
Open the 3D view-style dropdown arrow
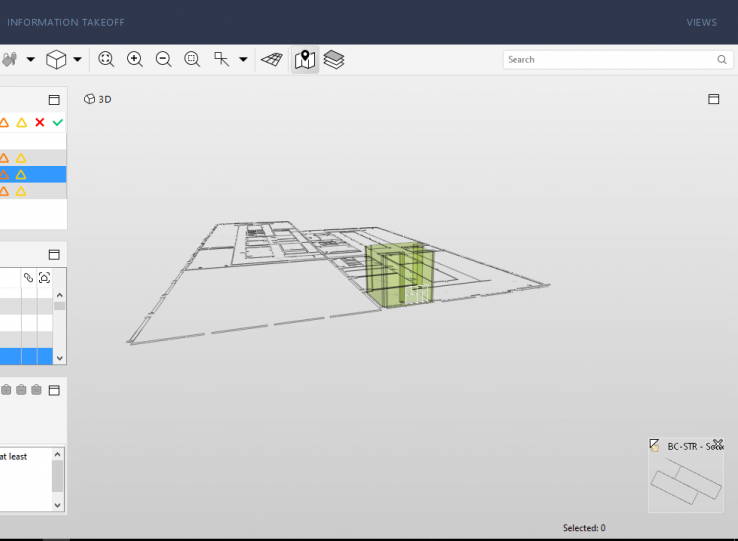(x=77, y=60)
